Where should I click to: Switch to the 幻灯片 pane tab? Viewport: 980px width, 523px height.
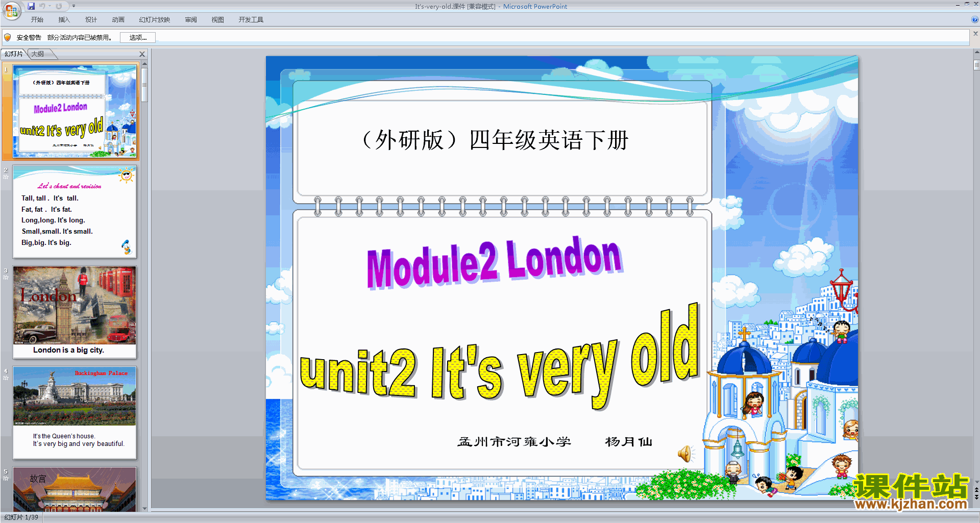point(14,54)
